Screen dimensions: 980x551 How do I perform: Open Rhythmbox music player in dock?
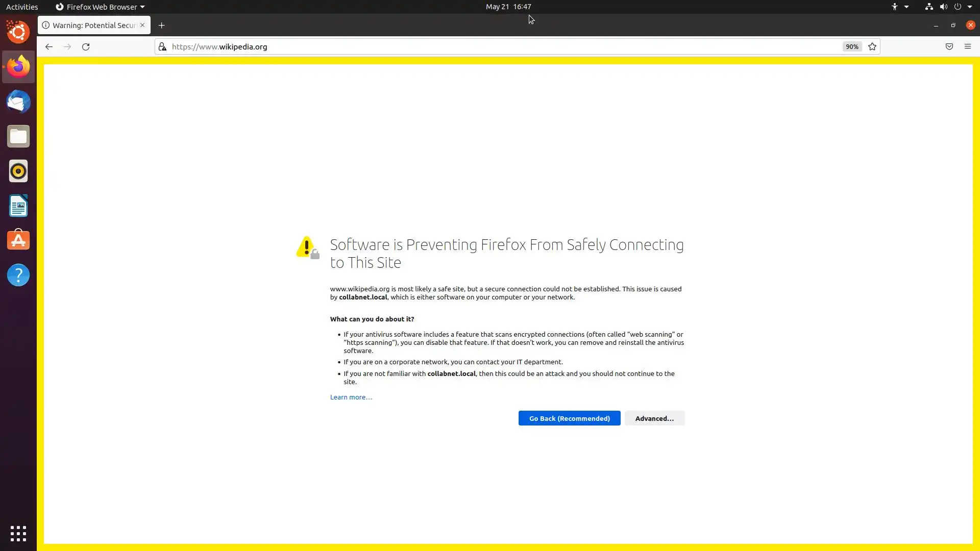[x=18, y=171]
